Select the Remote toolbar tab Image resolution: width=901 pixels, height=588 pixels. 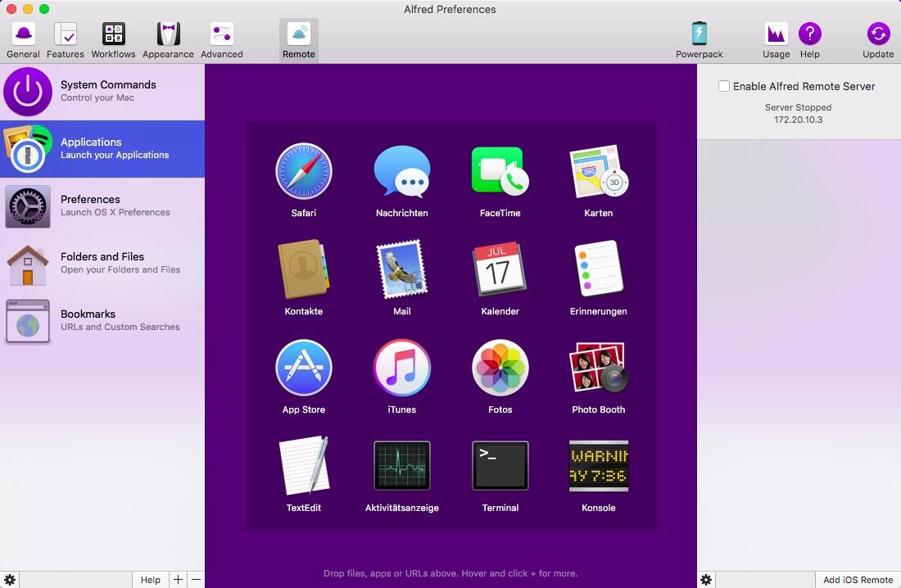(299, 40)
